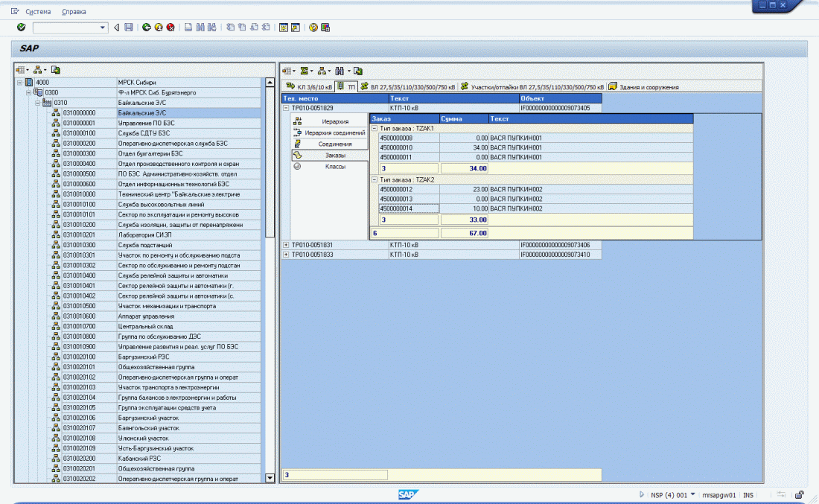Screen dimensions: 819x504
Task: Open the transaction command field dropdown
Action: [x=103, y=28]
